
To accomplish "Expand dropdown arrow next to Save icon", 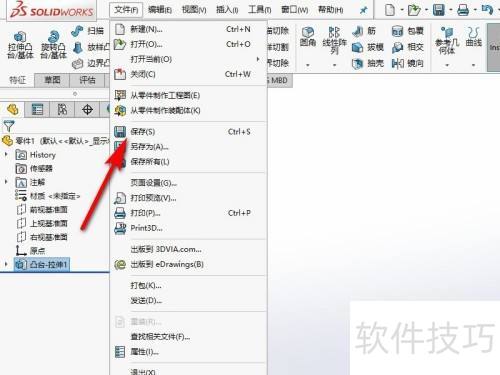I will coord(451,10).
